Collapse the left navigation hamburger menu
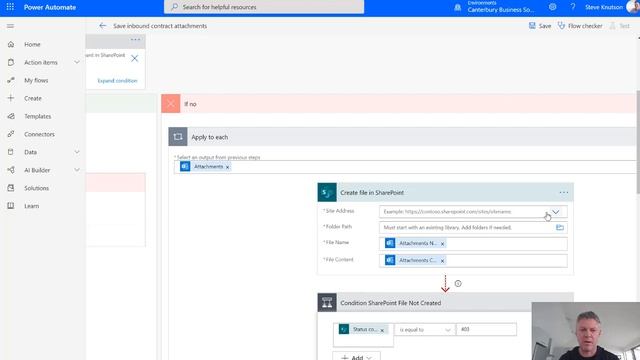 click(x=11, y=26)
